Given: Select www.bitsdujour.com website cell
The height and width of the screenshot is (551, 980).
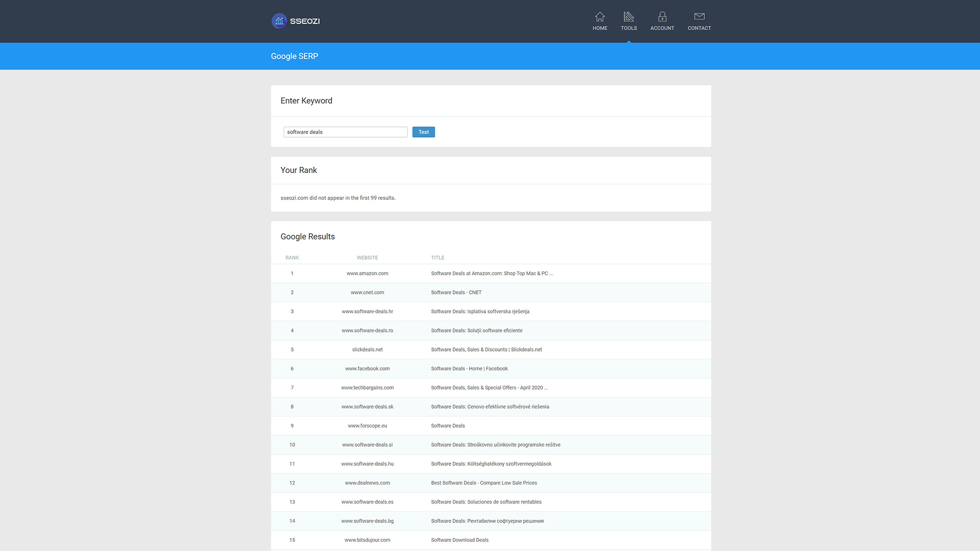Looking at the screenshot, I should pos(367,540).
